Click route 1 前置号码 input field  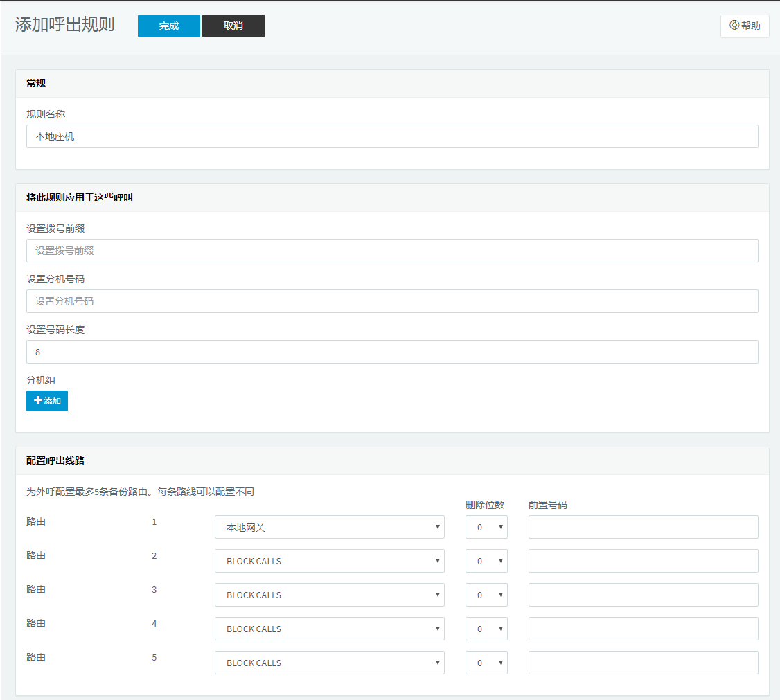coord(644,527)
